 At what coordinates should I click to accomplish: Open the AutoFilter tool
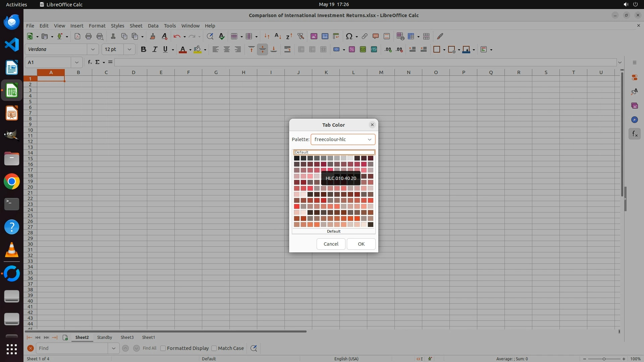[301, 36]
